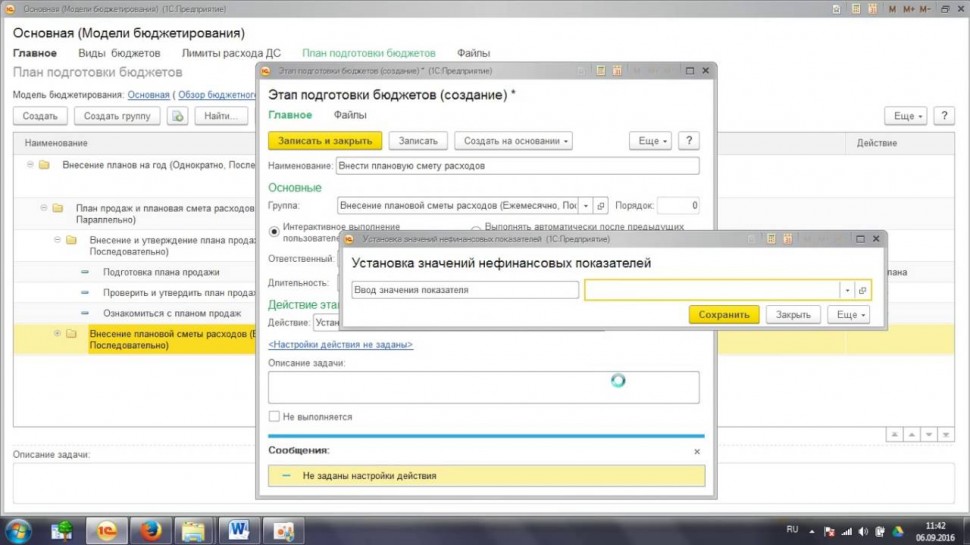Screen dimensions: 970x545
Task: Enable the Не выполняется checkbox
Action: pos(274,416)
